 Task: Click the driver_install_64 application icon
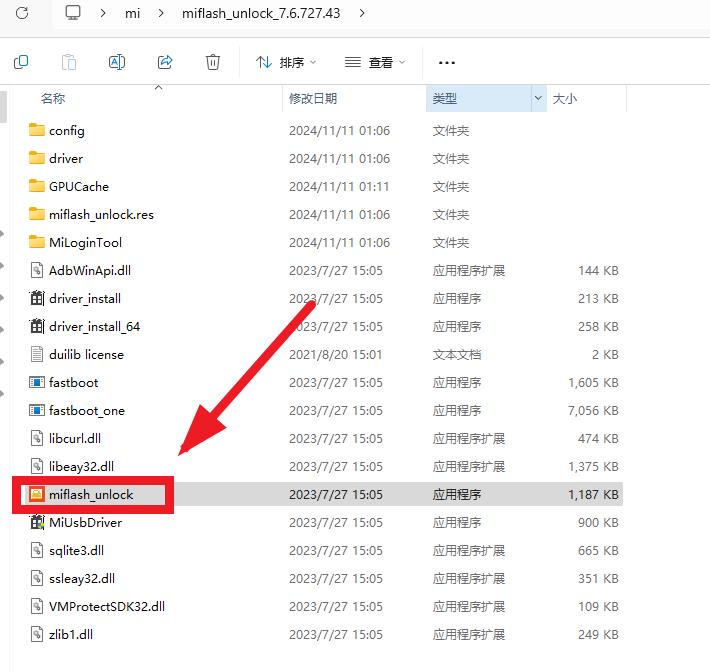(x=37, y=326)
